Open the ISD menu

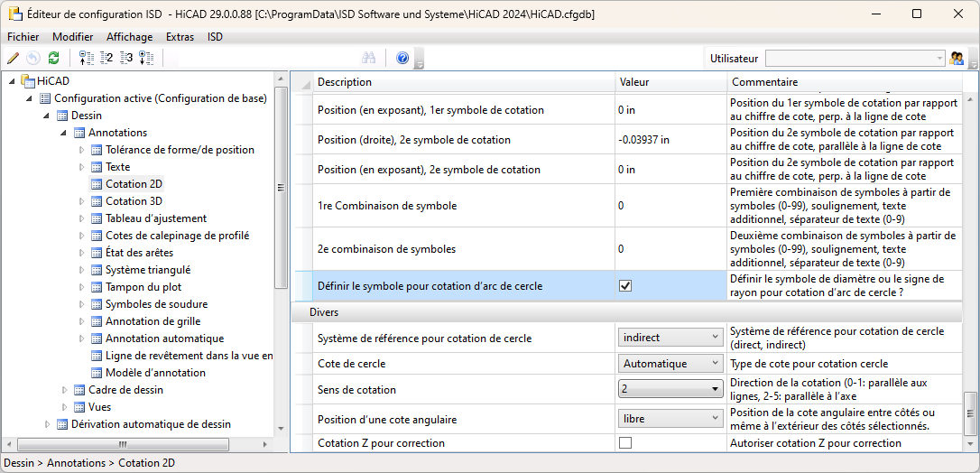(215, 37)
